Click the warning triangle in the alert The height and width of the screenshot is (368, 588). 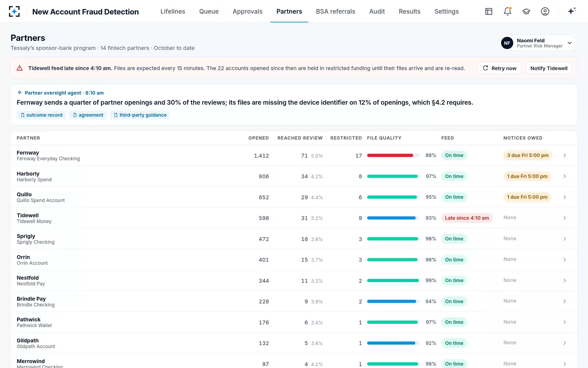(x=20, y=68)
